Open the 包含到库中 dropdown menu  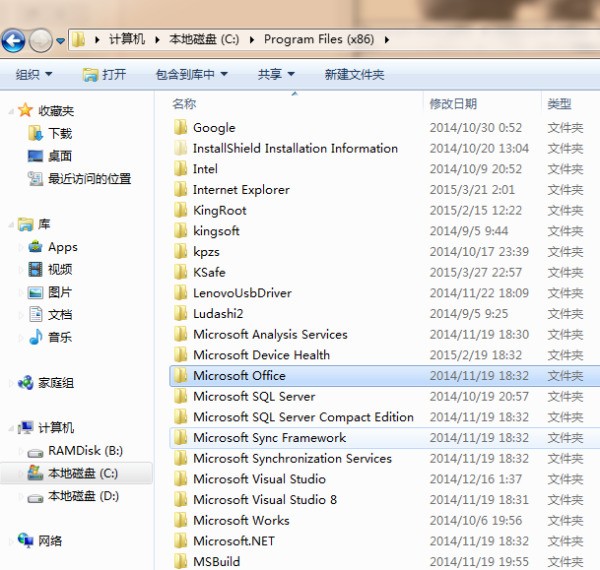point(191,74)
